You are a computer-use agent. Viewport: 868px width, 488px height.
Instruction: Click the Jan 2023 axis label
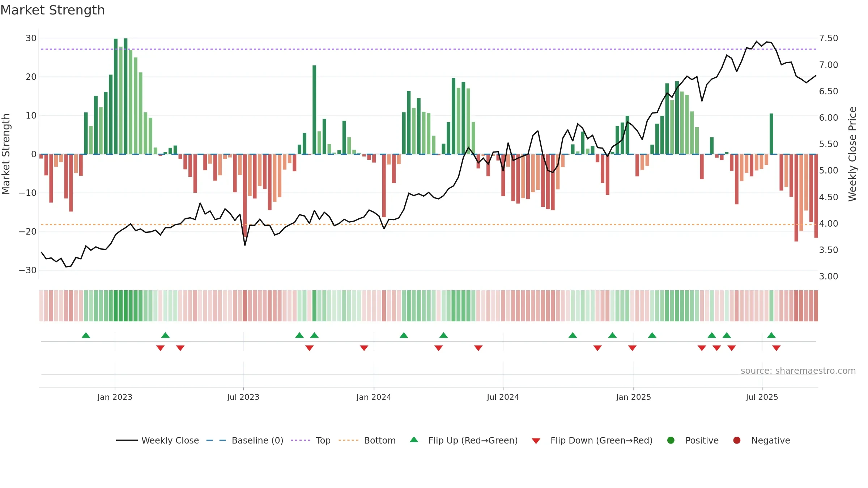115,397
